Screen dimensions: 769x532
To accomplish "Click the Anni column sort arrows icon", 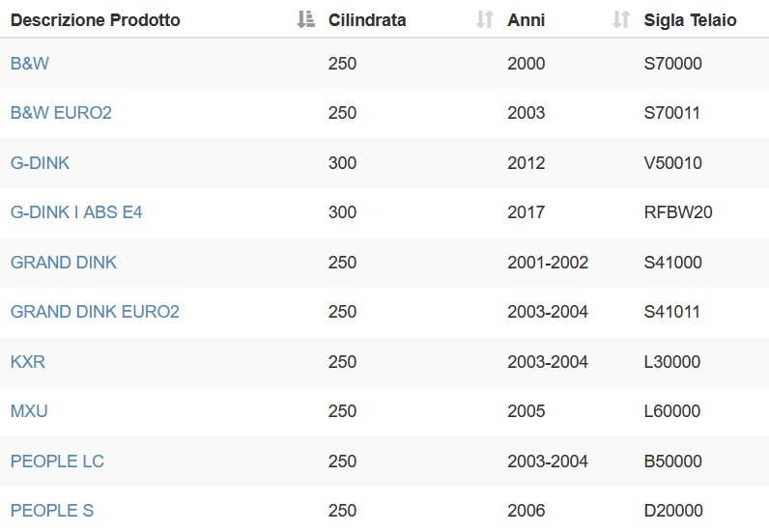I will tap(621, 19).
